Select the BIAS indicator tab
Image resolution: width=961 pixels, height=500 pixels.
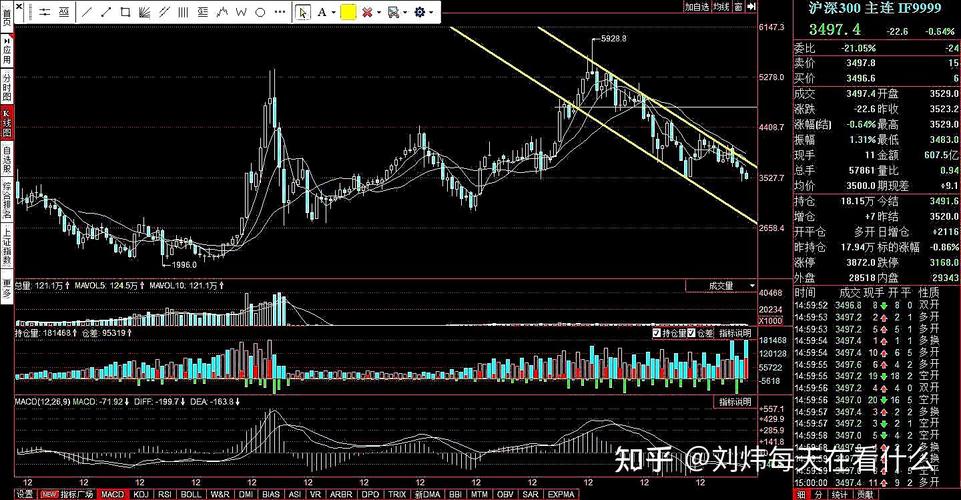pyautogui.click(x=270, y=494)
